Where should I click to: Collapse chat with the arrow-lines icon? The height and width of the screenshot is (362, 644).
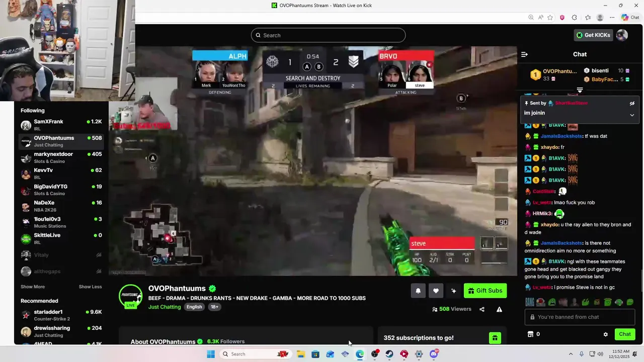pos(524,54)
